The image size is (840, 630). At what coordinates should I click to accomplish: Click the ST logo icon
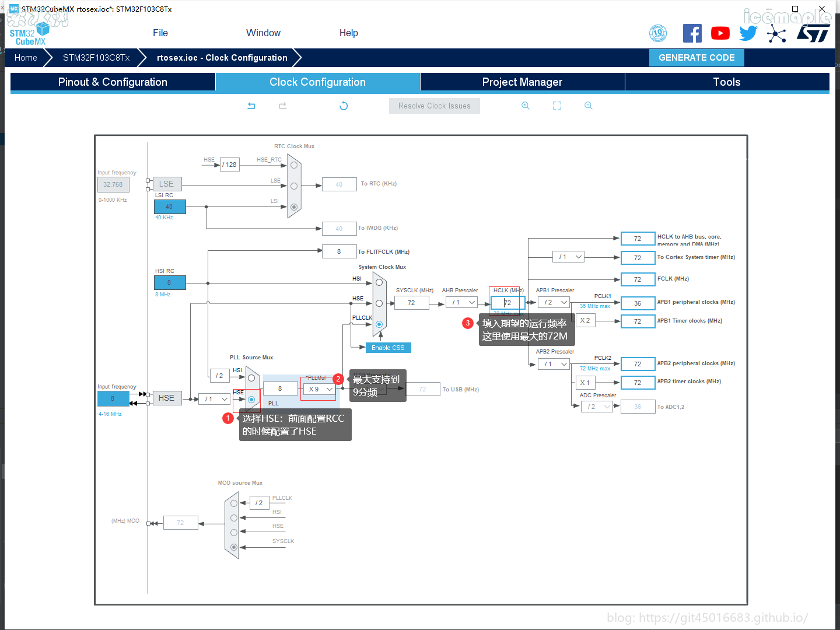813,33
